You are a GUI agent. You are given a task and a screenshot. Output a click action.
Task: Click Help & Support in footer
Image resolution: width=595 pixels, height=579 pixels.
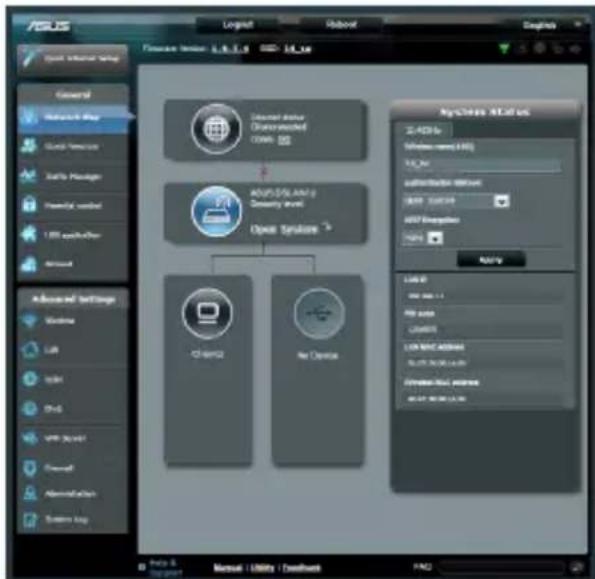coord(164,568)
